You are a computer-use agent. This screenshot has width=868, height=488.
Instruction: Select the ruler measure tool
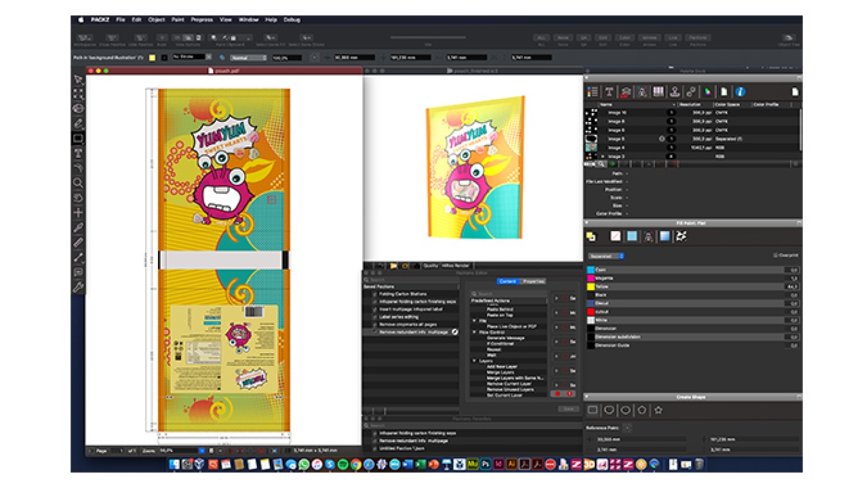79,243
